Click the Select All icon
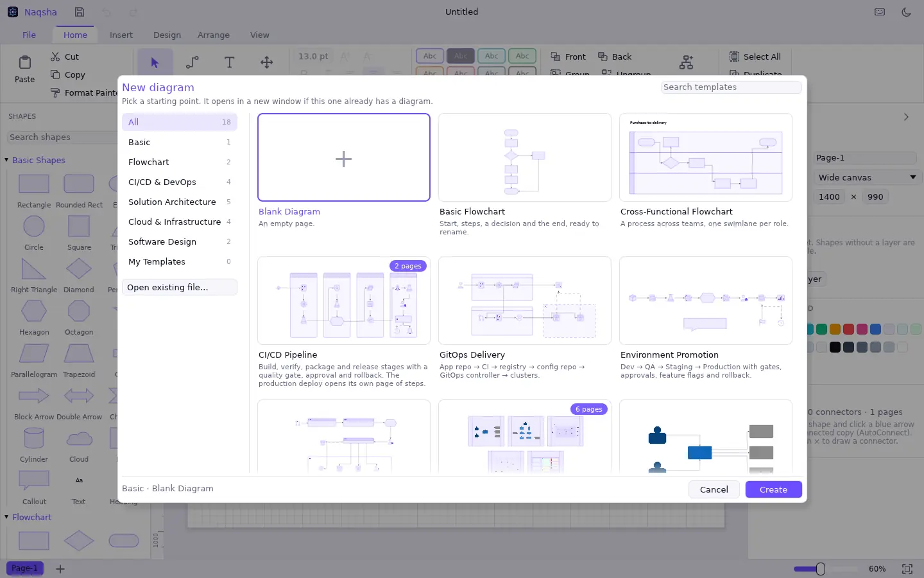Viewport: 924px width, 578px height. tap(734, 57)
